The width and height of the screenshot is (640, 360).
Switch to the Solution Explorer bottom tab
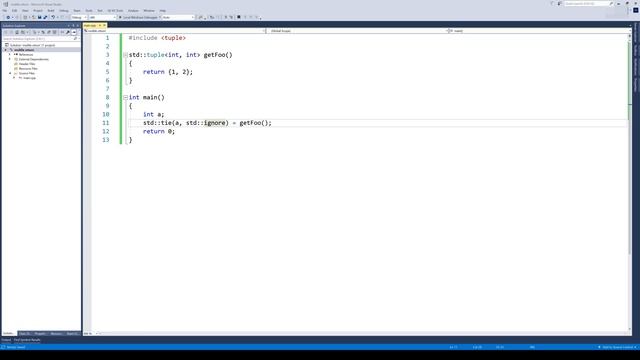tap(9, 333)
